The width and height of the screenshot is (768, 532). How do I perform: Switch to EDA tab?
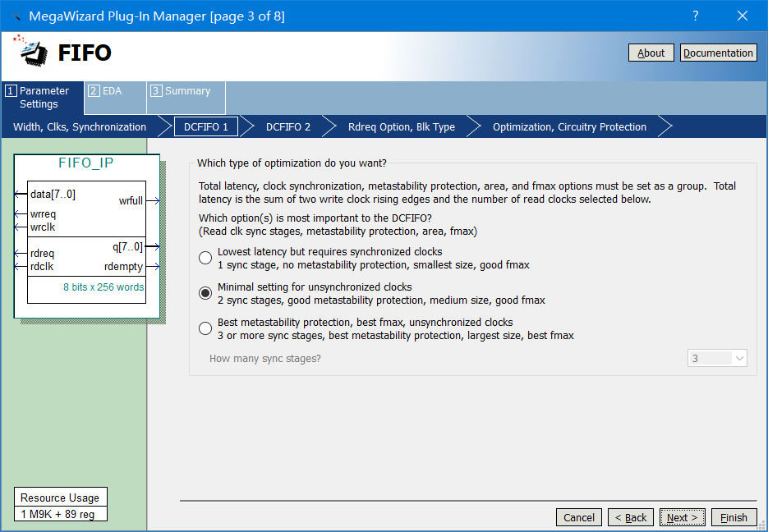coord(115,98)
